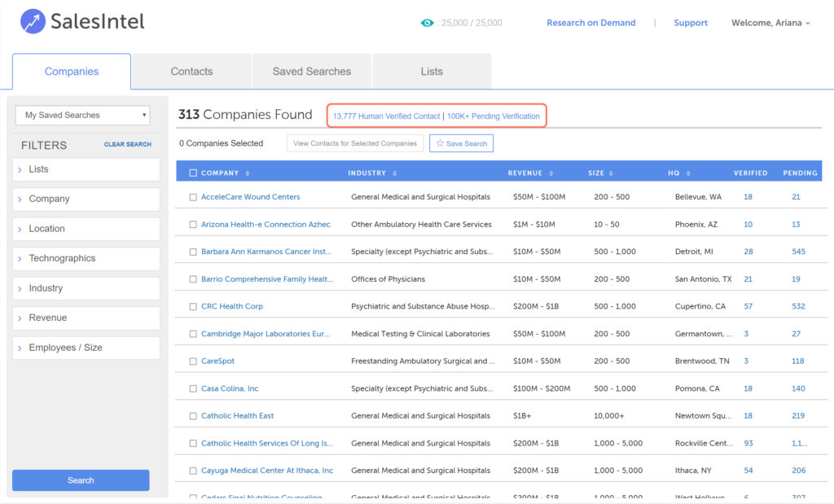Check the Arizona Health-e Connection checkbox

(x=193, y=225)
